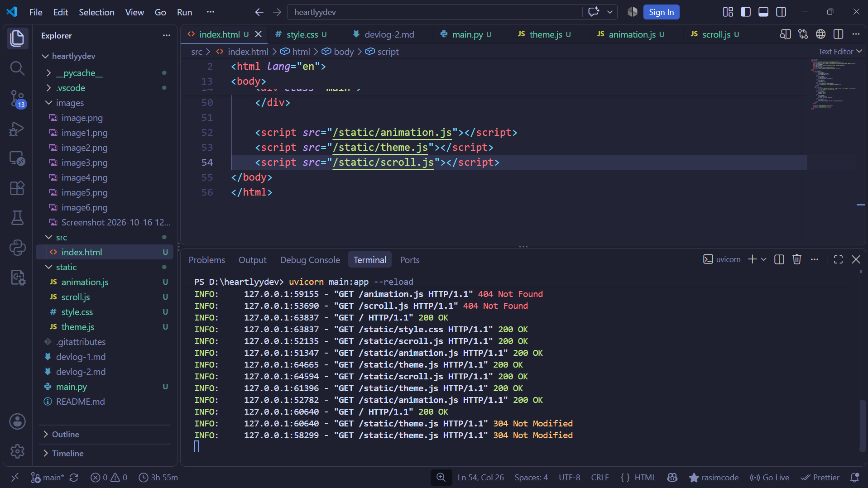
Task: Click the Sign In button
Action: 661,12
